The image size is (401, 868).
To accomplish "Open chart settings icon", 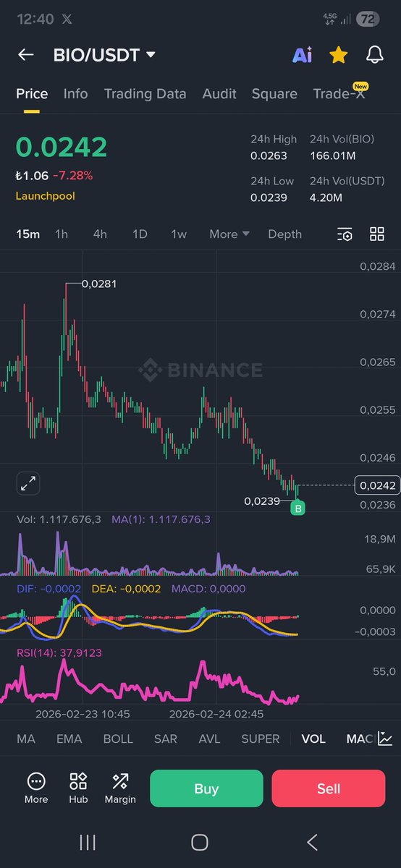I will [x=345, y=234].
